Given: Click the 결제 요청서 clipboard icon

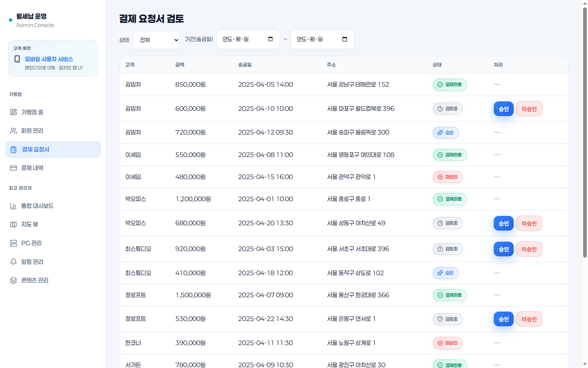Looking at the screenshot, I should pos(13,150).
